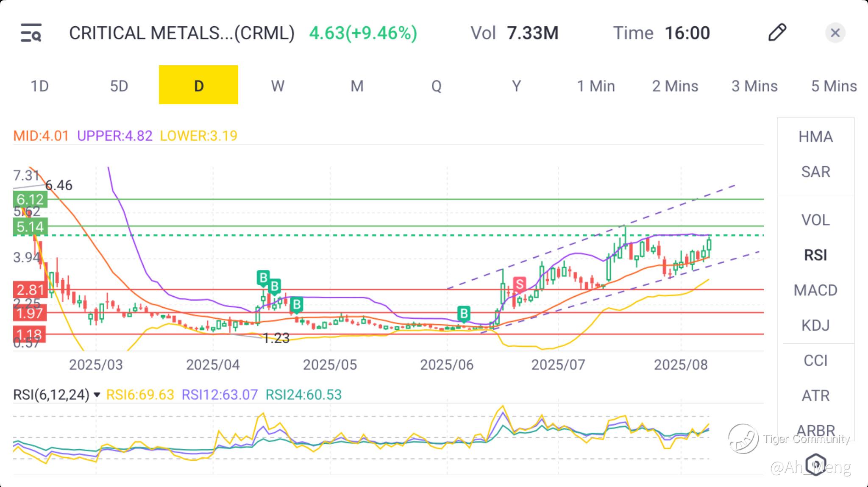The width and height of the screenshot is (868, 487).
Task: Select the 1 Min timeframe tab
Action: [x=595, y=86]
